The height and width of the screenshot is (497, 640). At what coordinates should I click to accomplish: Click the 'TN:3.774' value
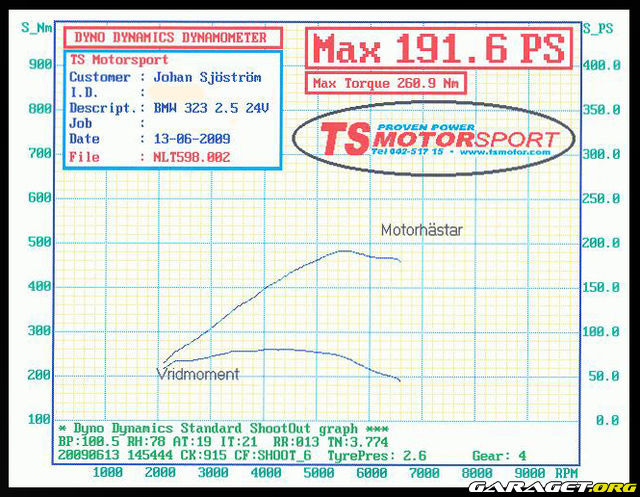tap(358, 442)
